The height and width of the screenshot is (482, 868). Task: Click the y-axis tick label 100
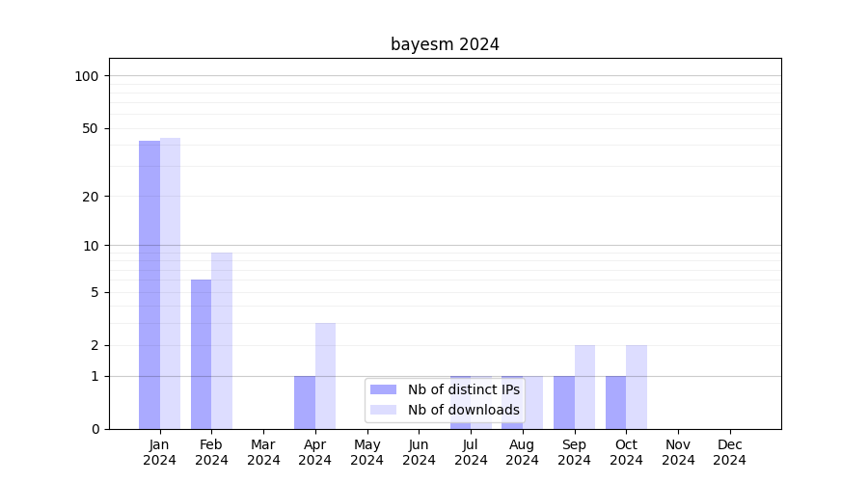86,76
